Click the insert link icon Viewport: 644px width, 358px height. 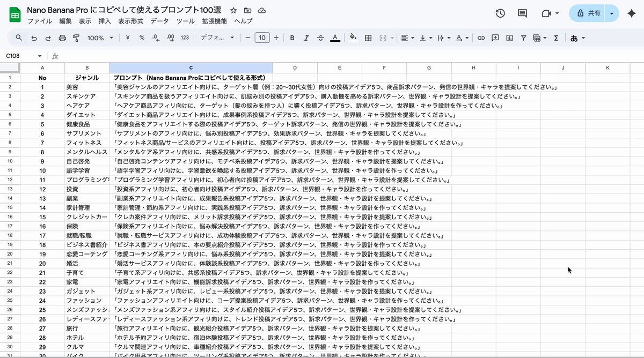481,38
